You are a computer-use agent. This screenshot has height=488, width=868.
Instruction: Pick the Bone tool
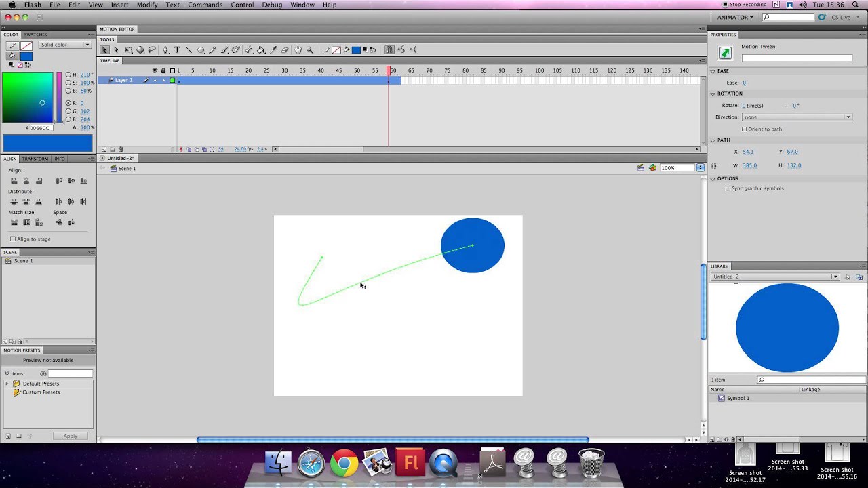point(250,49)
